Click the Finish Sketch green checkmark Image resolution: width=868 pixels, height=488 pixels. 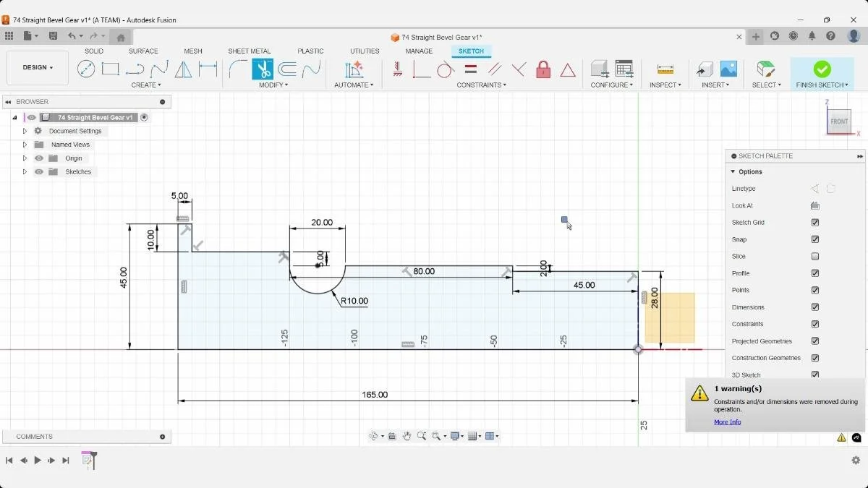coord(822,69)
